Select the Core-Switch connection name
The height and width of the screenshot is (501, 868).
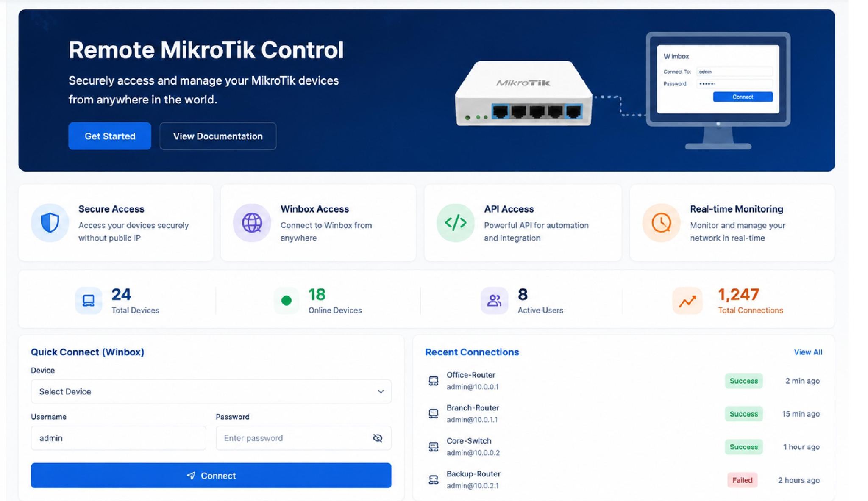469,441
